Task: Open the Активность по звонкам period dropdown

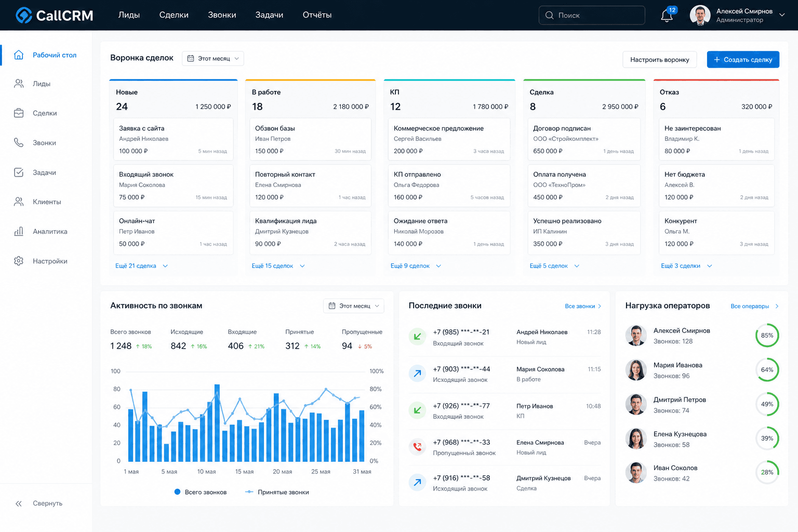Action: [x=354, y=306]
